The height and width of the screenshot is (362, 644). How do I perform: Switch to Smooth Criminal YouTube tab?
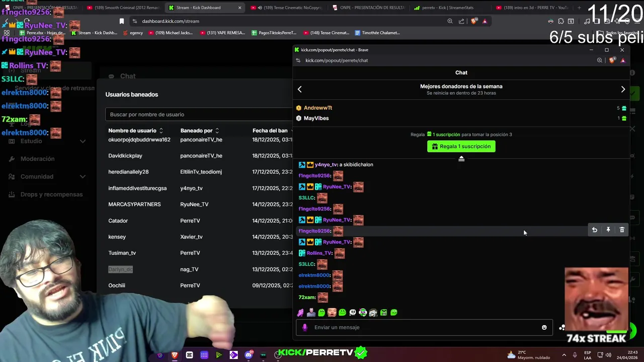[123, 8]
